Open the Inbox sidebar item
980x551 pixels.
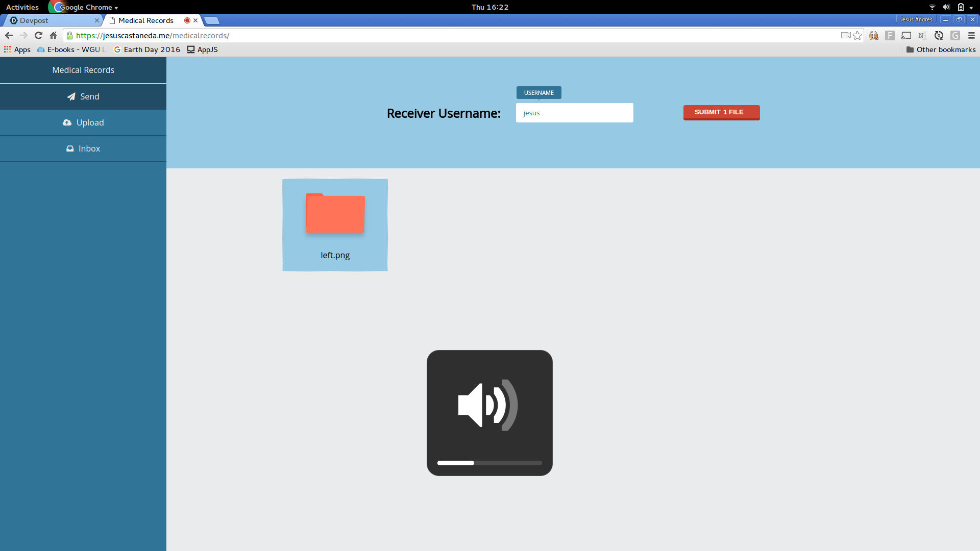click(x=83, y=148)
